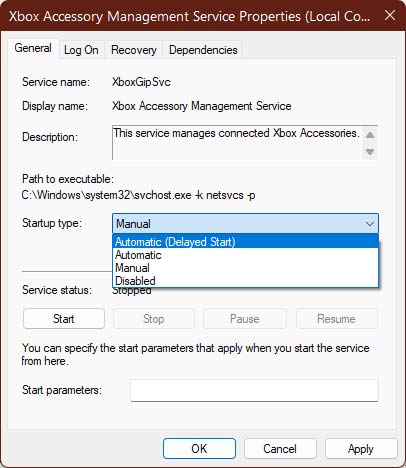Select the General tab
This screenshot has width=406, height=468.
click(x=33, y=49)
